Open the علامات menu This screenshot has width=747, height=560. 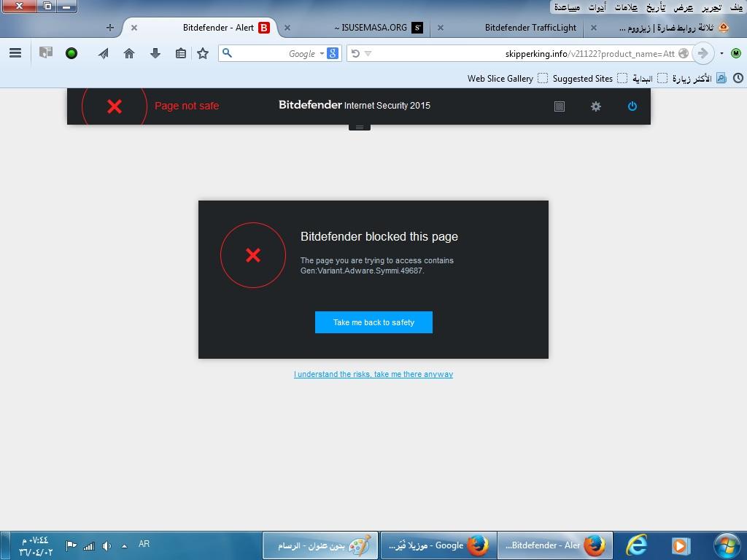click(627, 7)
